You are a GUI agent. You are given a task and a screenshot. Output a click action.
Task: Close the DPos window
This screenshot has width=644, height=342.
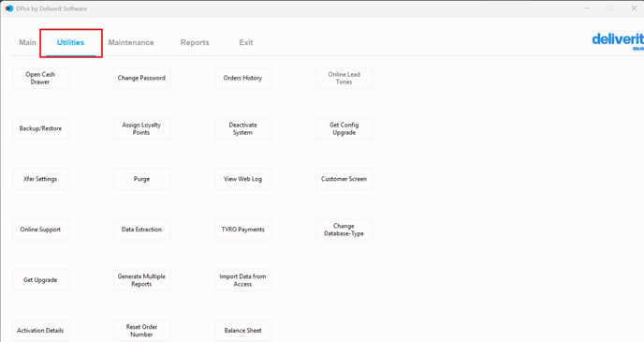634,8
